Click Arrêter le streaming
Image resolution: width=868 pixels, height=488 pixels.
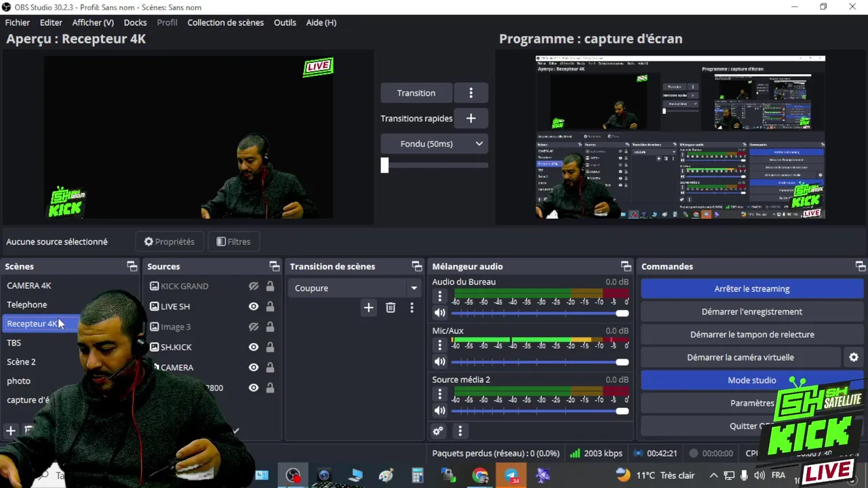pyautogui.click(x=752, y=289)
